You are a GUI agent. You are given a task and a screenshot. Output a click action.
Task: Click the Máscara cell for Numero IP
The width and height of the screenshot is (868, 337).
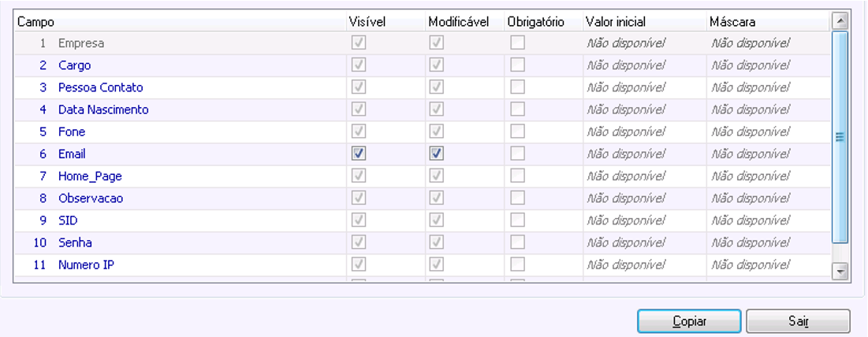pos(751,265)
